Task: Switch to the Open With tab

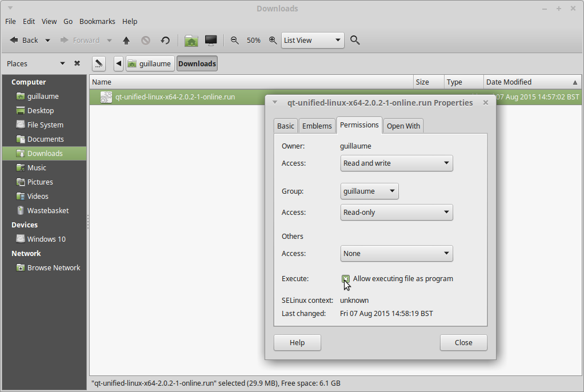Action: click(x=403, y=126)
